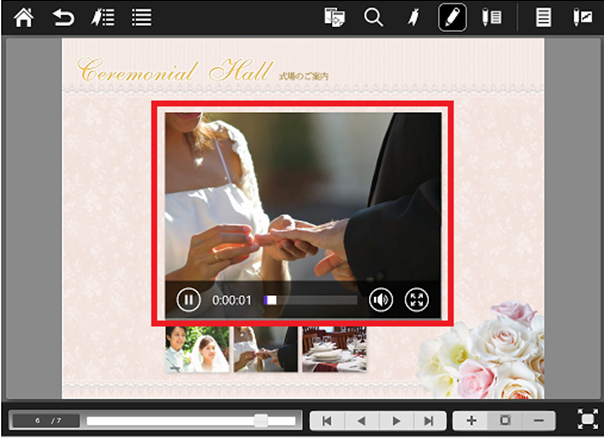Open the media list icon
Screen dimensions: 604x439
pyautogui.click(x=335, y=17)
